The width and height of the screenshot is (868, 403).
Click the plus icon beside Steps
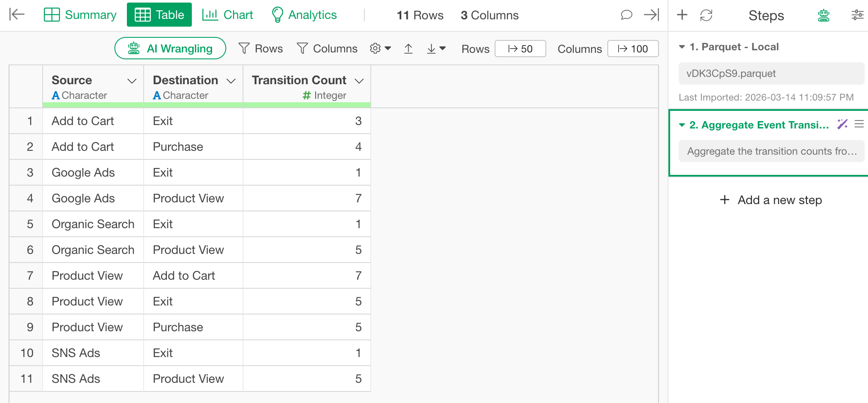pos(682,15)
